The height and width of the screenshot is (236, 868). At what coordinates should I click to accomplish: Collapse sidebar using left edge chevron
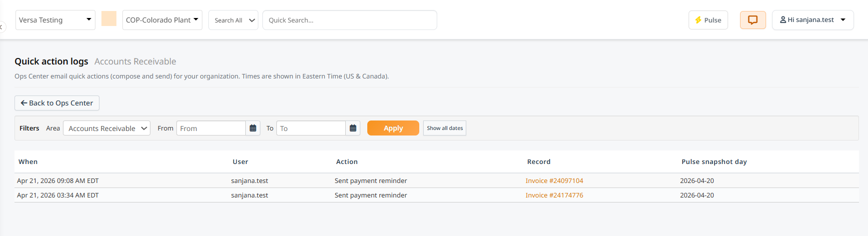(2, 27)
